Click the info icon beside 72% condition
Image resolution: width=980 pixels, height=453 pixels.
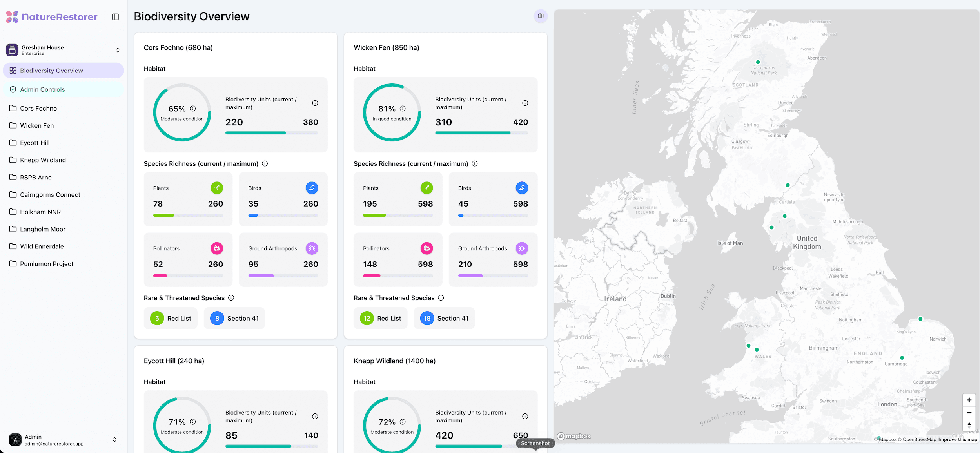point(403,422)
